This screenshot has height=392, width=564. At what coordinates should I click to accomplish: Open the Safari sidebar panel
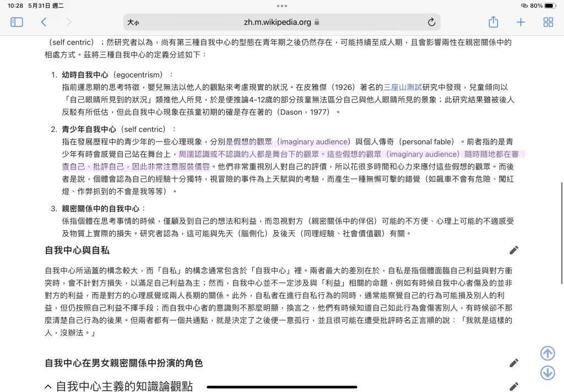tap(17, 22)
